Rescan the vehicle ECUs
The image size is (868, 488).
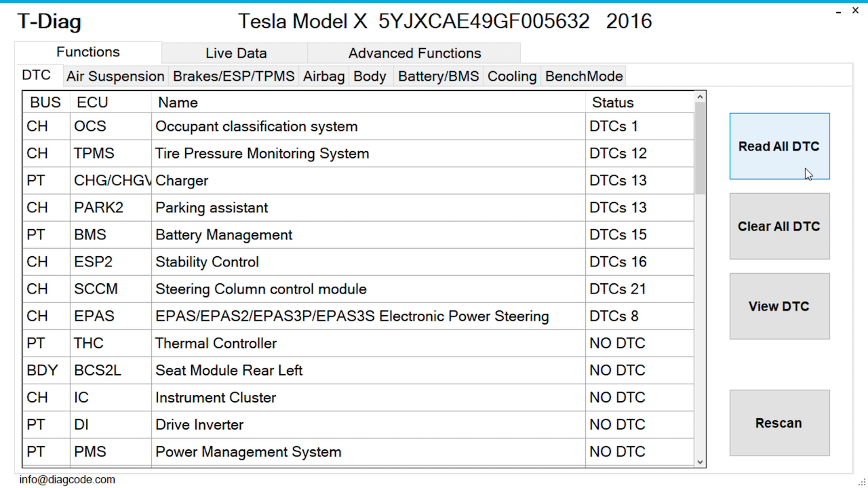779,423
